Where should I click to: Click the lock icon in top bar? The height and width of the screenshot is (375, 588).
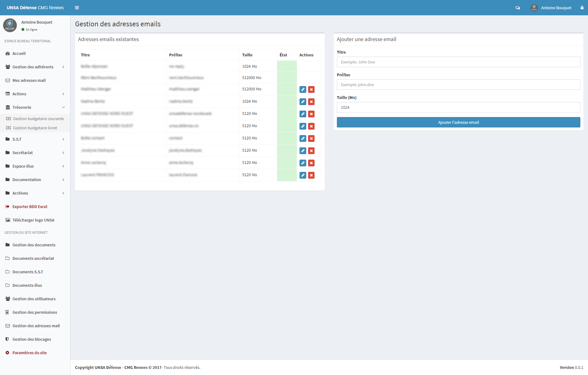tap(582, 8)
